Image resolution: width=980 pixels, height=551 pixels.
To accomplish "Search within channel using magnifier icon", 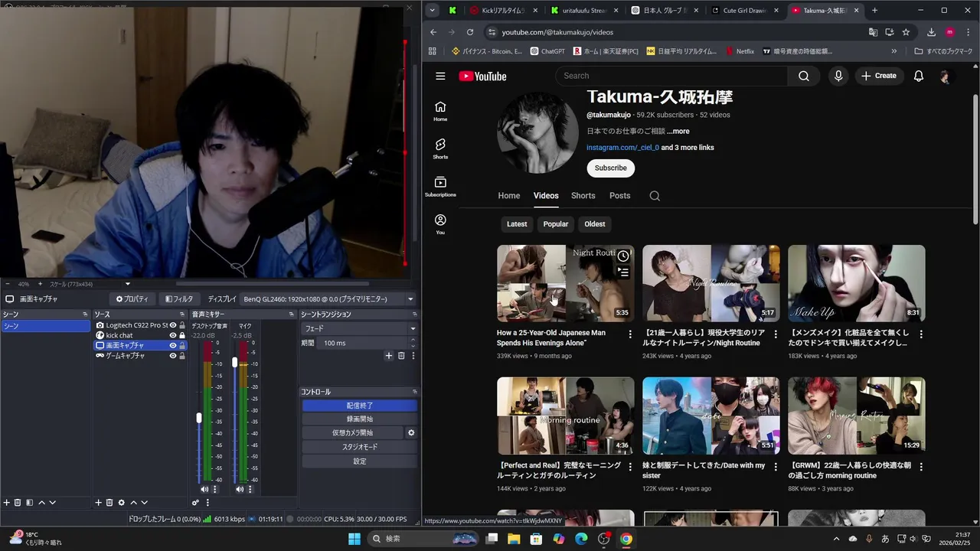I will tap(655, 196).
